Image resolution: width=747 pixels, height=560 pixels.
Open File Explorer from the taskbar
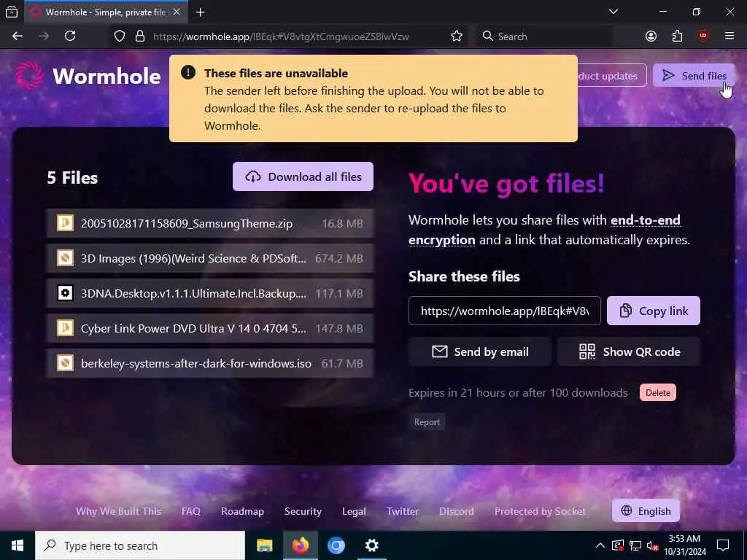pyautogui.click(x=264, y=545)
